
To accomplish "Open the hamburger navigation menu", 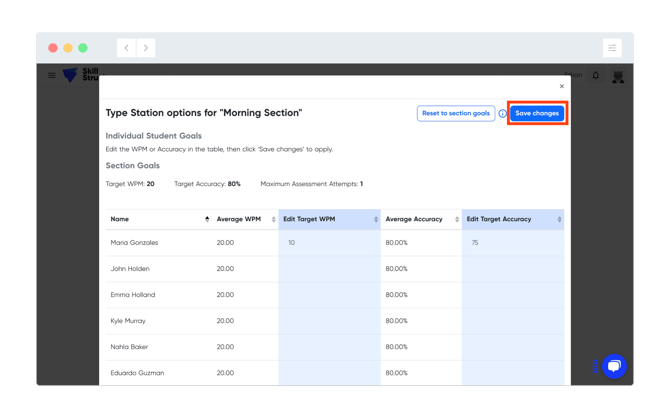I will pyautogui.click(x=52, y=75).
